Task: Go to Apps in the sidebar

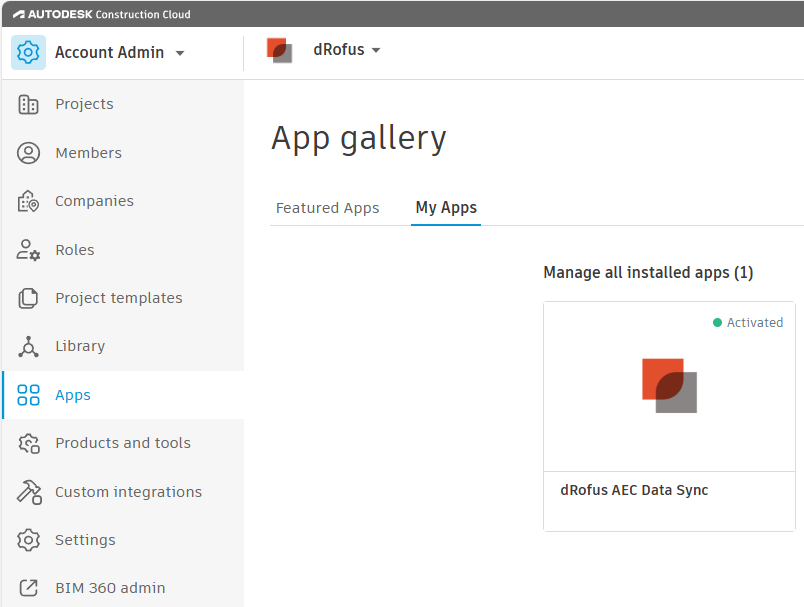Action: (x=73, y=395)
